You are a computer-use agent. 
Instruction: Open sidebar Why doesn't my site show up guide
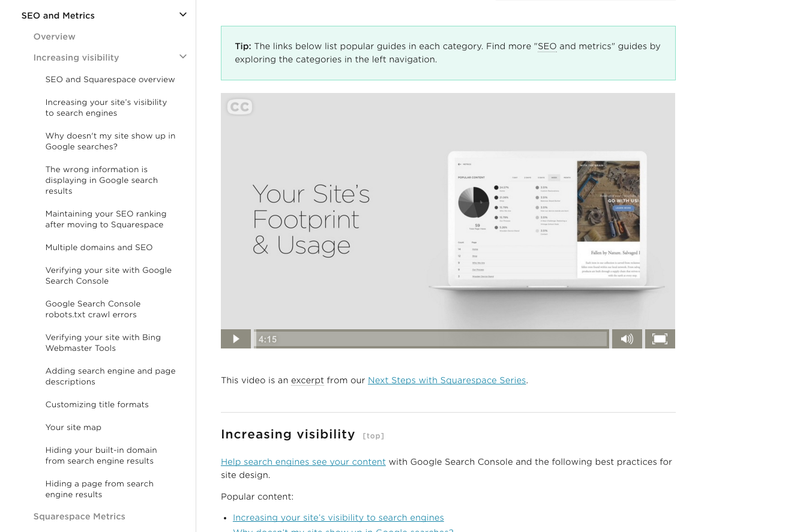click(x=110, y=141)
